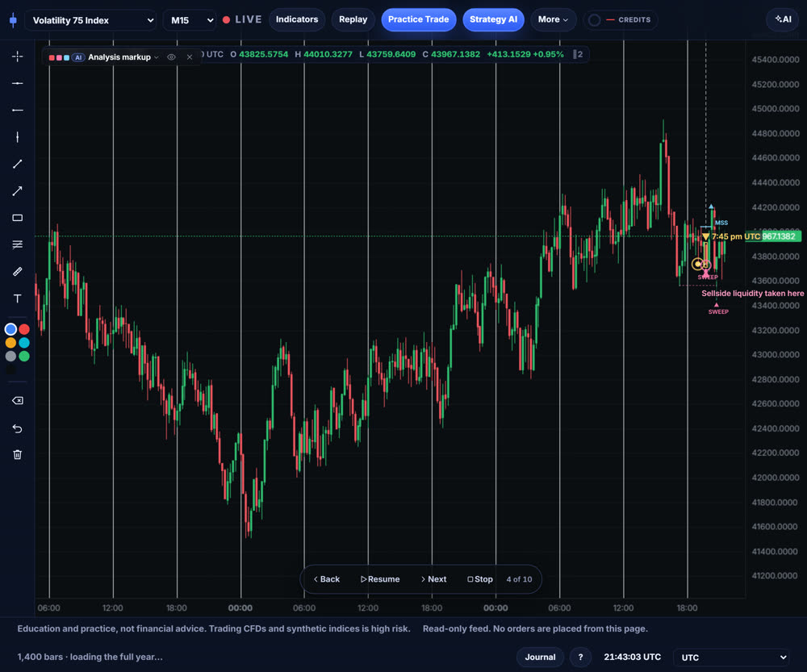Click the CREDITS label
This screenshot has width=807, height=672.
click(634, 20)
